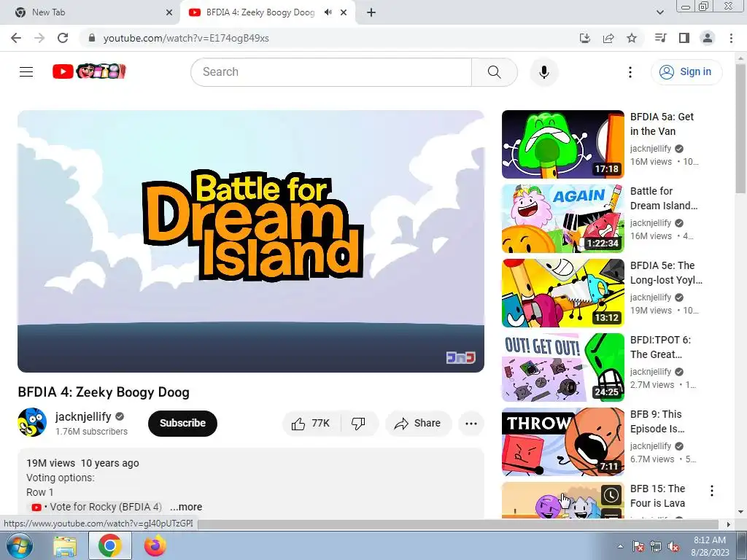Image resolution: width=747 pixels, height=560 pixels.
Task: Click the browser forward arrow
Action: (x=39, y=38)
